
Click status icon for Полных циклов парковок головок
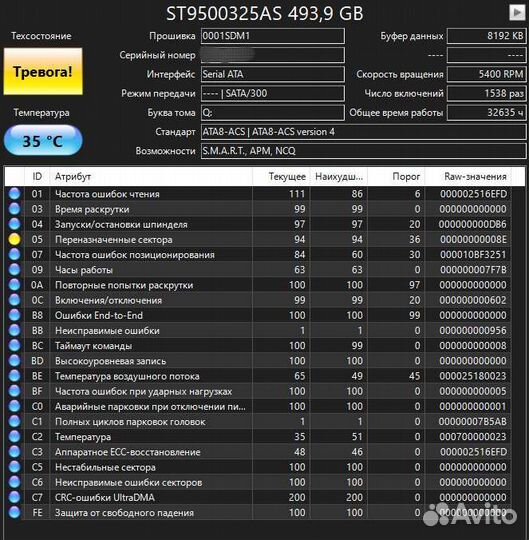(14, 422)
